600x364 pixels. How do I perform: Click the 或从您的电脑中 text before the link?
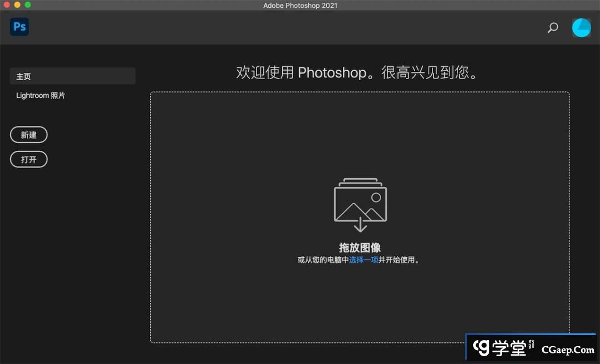[323, 260]
